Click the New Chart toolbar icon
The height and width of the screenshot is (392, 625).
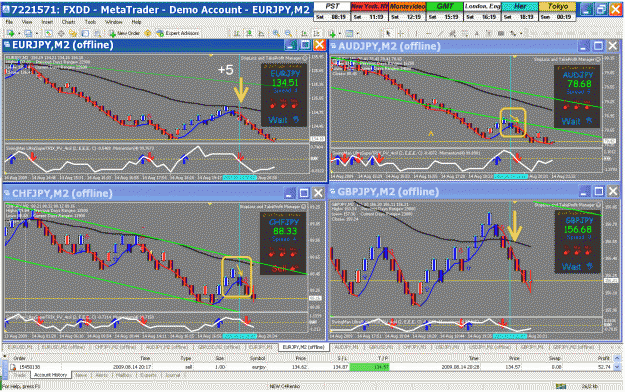(11, 33)
